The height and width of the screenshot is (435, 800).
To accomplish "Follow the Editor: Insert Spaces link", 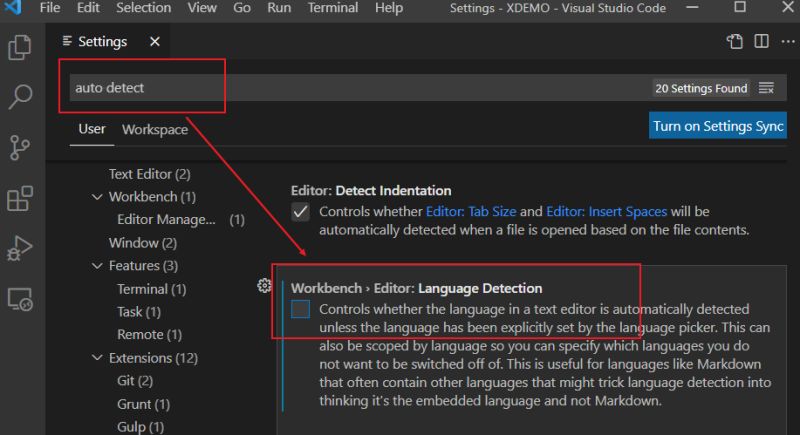I will pyautogui.click(x=607, y=212).
